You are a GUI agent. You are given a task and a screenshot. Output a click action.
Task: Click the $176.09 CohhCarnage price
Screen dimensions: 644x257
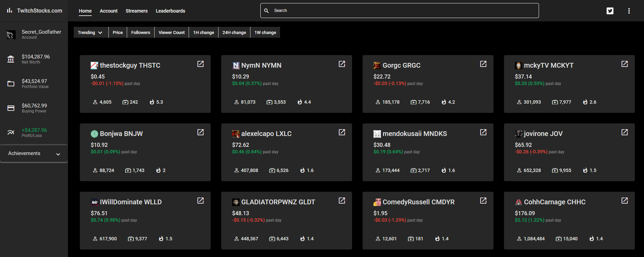(525, 213)
